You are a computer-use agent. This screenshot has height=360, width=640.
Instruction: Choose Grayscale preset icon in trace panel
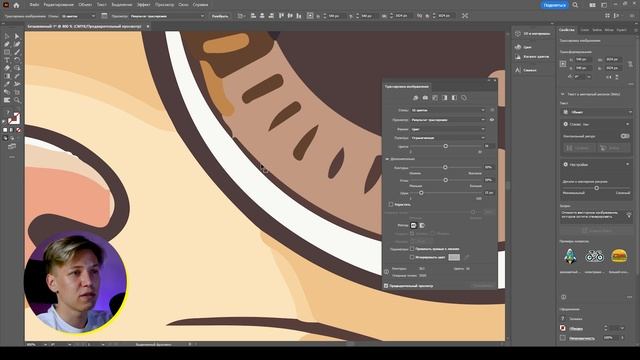[444, 98]
